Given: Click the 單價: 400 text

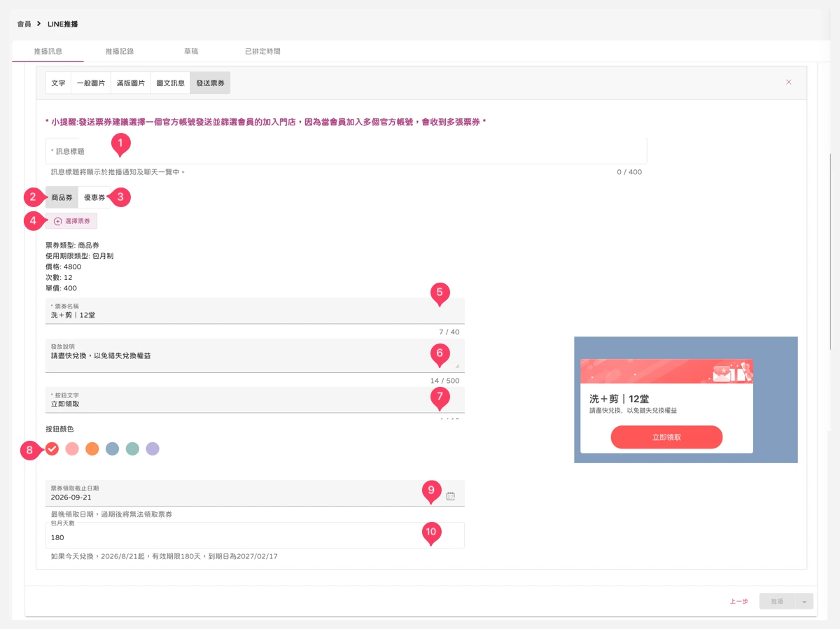Looking at the screenshot, I should (62, 288).
